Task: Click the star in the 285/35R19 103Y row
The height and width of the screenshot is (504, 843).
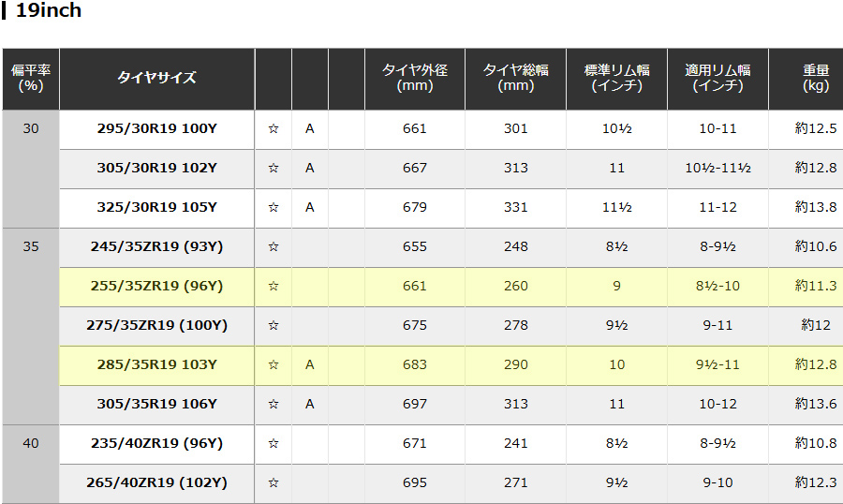Action: [x=274, y=364]
